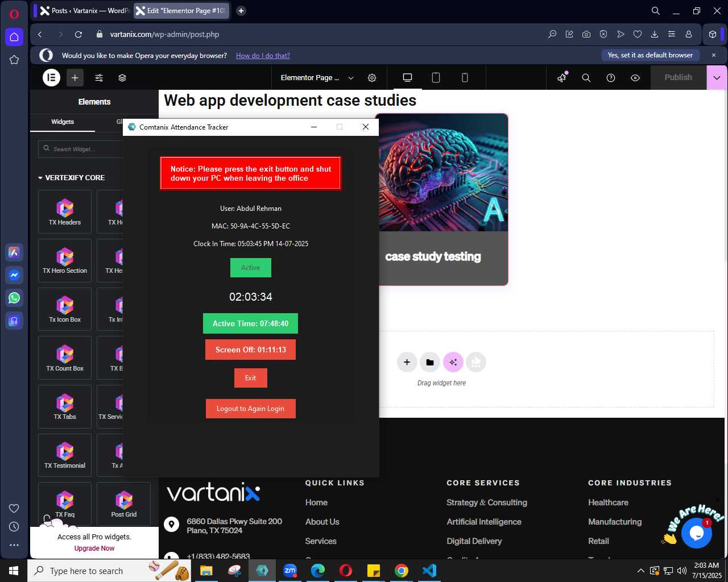
Task: Open Opera history clock in sidebar
Action: 14,527
